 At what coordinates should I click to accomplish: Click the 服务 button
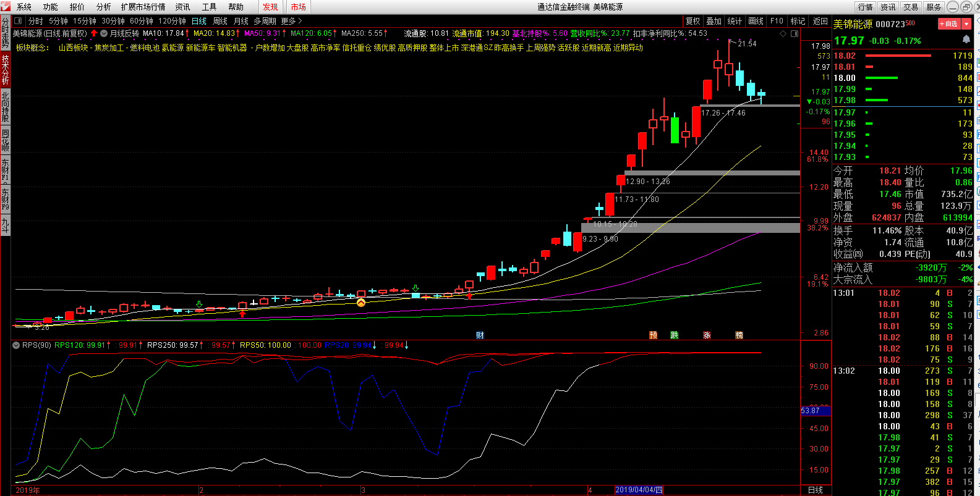click(x=934, y=7)
